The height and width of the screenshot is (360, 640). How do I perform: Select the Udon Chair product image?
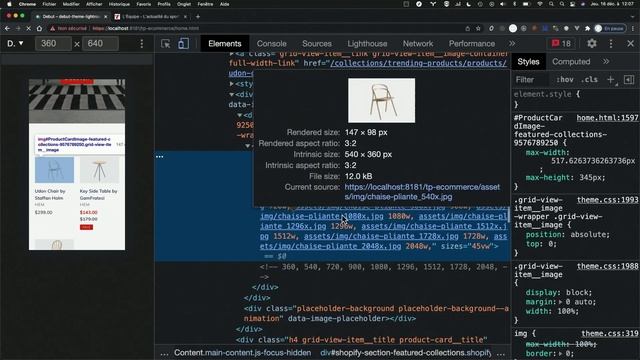pyautogui.click(x=54, y=169)
